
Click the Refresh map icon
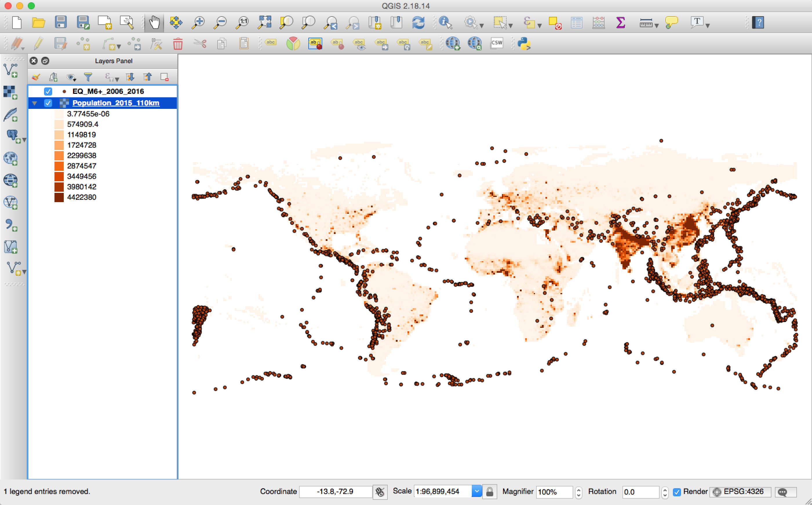click(418, 23)
